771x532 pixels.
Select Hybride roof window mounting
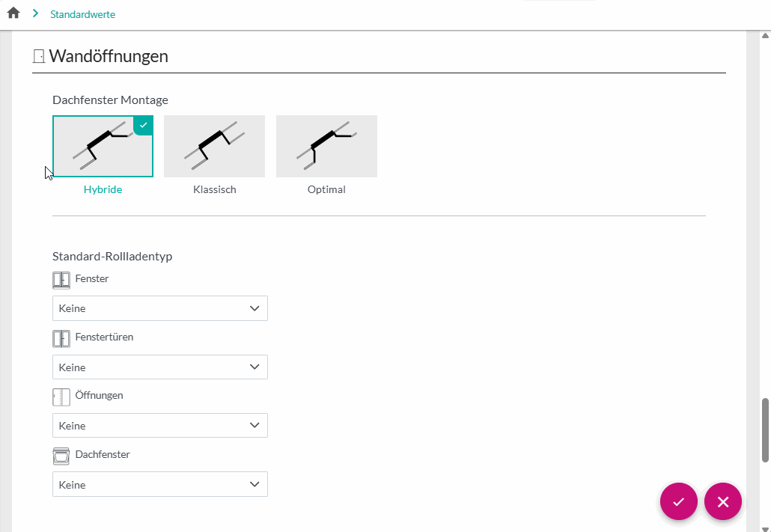click(x=103, y=146)
